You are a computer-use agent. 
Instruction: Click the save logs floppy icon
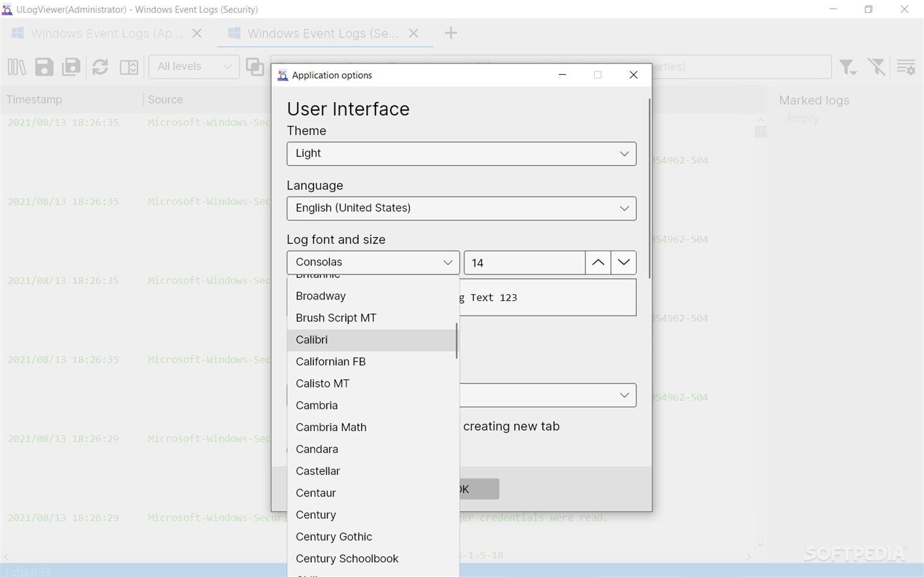point(44,67)
